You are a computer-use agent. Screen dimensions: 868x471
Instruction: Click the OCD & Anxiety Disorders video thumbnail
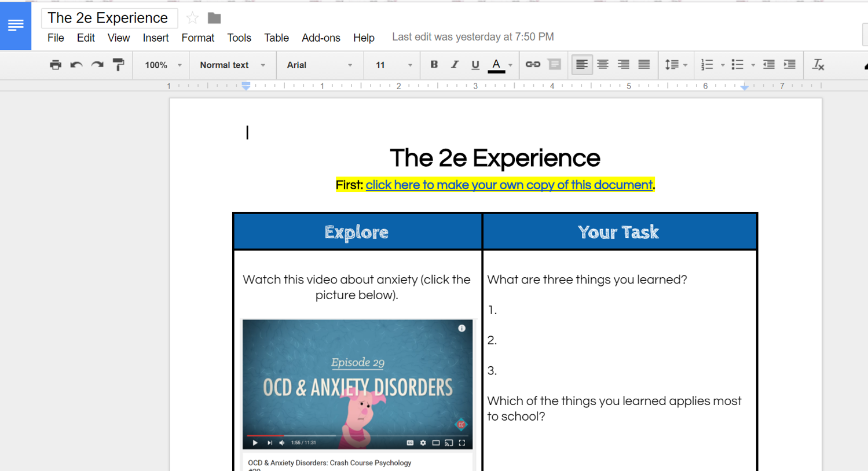pyautogui.click(x=357, y=384)
